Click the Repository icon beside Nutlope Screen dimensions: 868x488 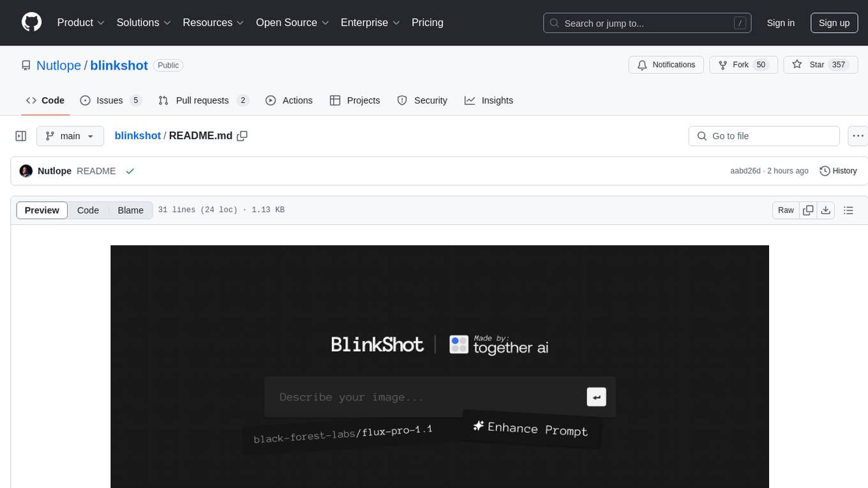(x=26, y=65)
